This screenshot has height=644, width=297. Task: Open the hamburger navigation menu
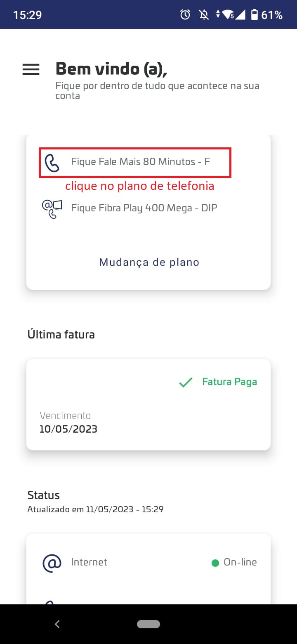pyautogui.click(x=31, y=69)
